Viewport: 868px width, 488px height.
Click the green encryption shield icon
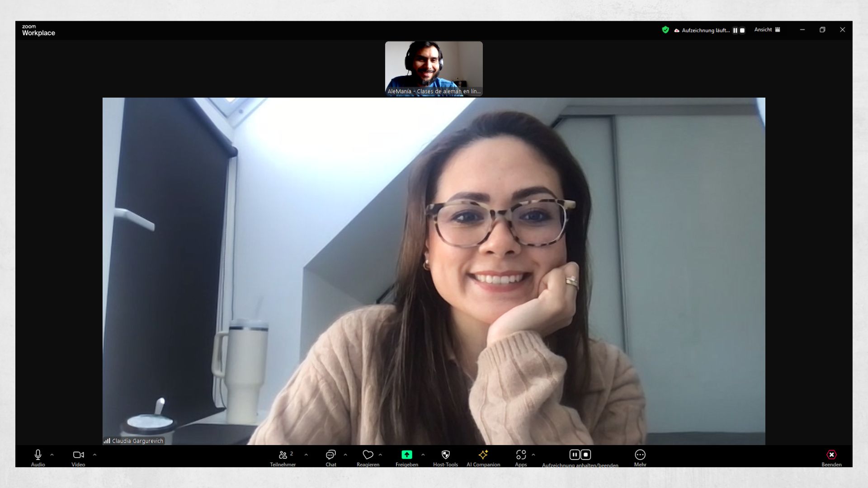tap(665, 30)
